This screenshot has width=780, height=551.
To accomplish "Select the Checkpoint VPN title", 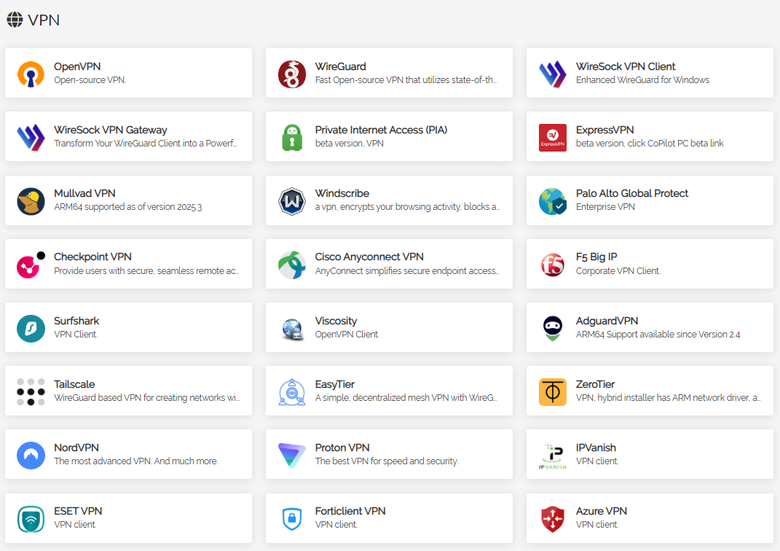I will point(93,257).
